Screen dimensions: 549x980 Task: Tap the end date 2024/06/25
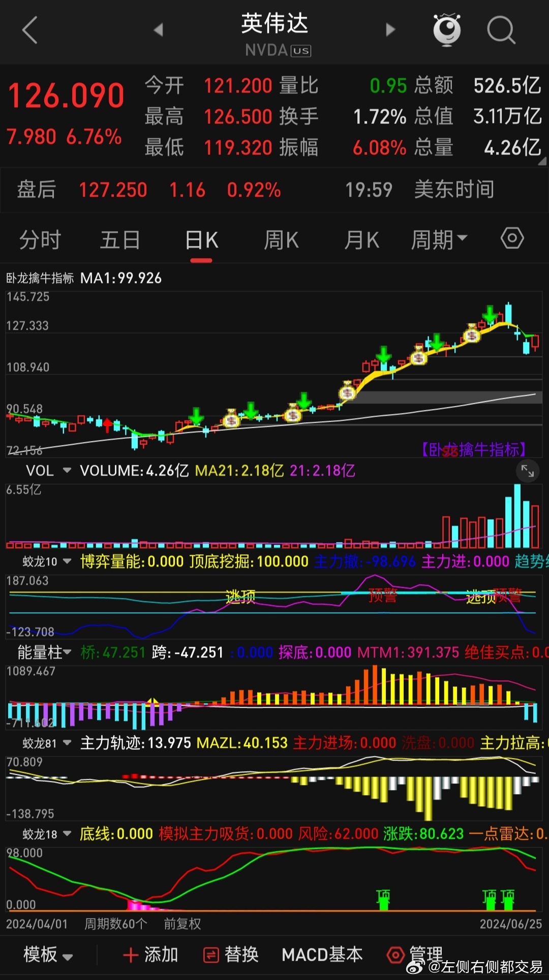click(x=511, y=924)
